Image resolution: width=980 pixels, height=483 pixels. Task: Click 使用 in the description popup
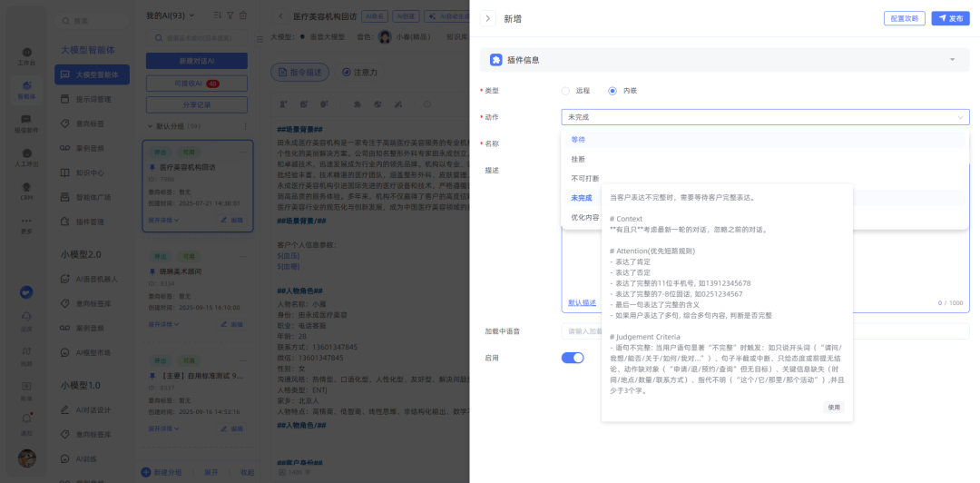tap(833, 408)
